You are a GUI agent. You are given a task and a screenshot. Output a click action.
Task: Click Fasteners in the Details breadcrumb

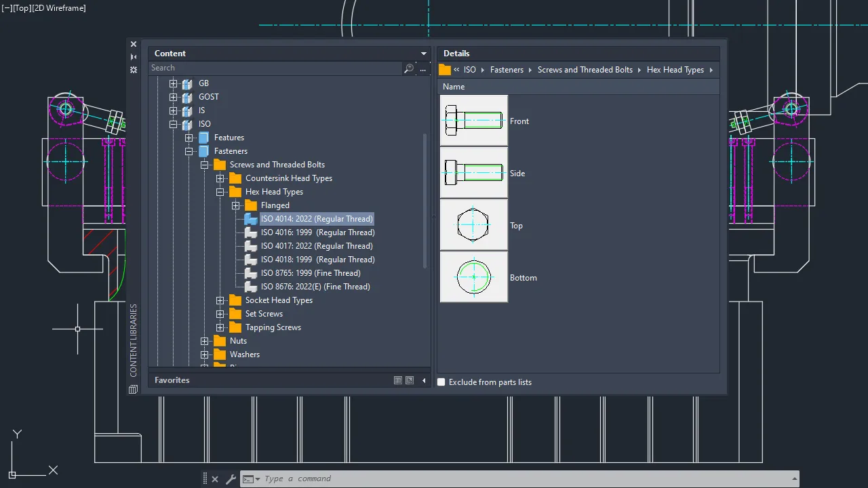click(x=507, y=70)
